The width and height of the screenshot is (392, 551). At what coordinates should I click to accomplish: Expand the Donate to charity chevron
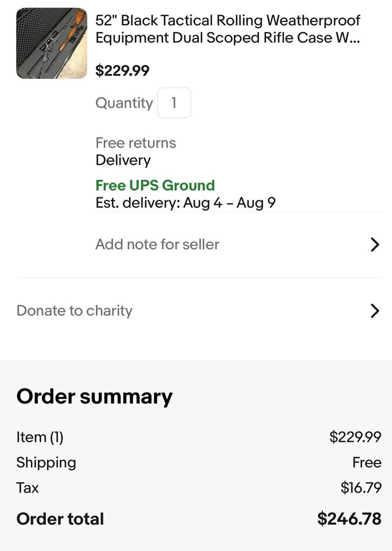point(375,311)
